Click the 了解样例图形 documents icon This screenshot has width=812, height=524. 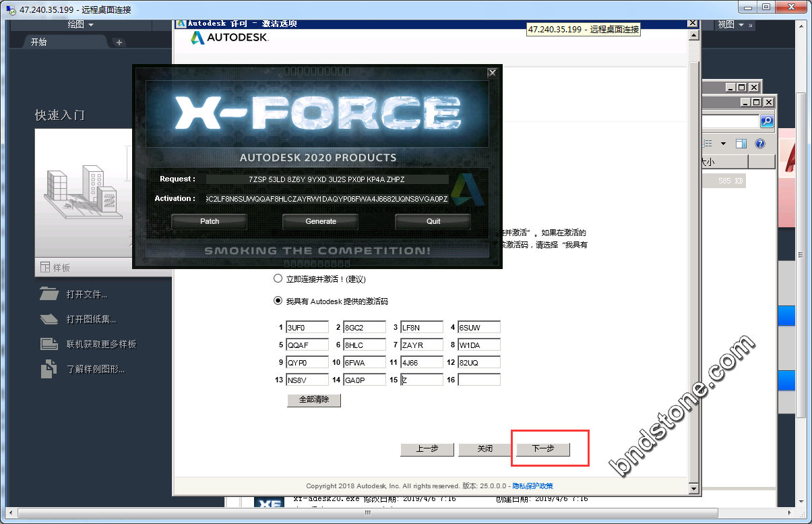[49, 369]
